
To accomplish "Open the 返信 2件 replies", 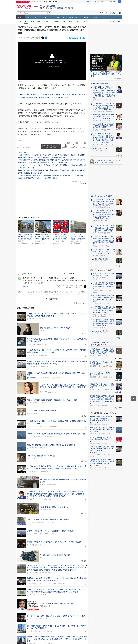I will coord(26,286).
